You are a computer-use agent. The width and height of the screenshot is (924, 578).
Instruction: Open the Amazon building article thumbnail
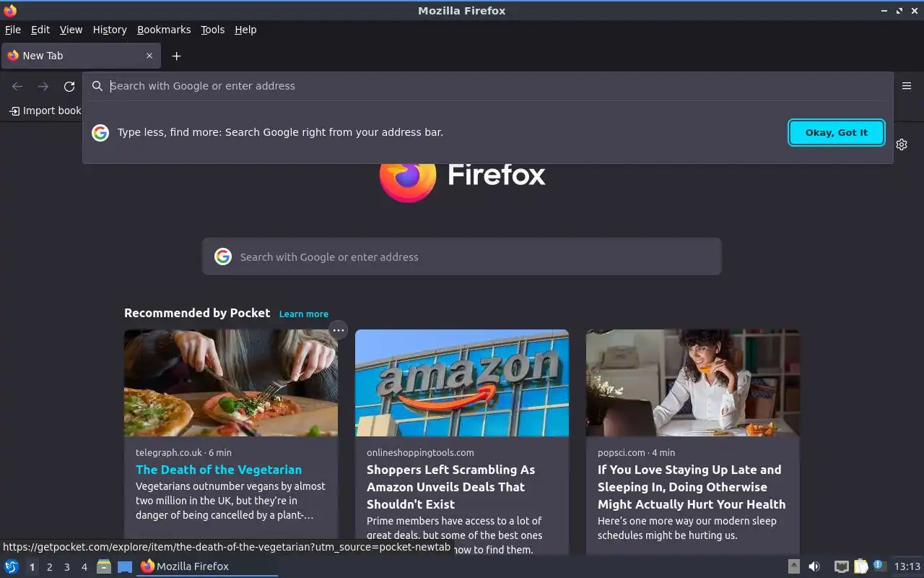pos(462,383)
